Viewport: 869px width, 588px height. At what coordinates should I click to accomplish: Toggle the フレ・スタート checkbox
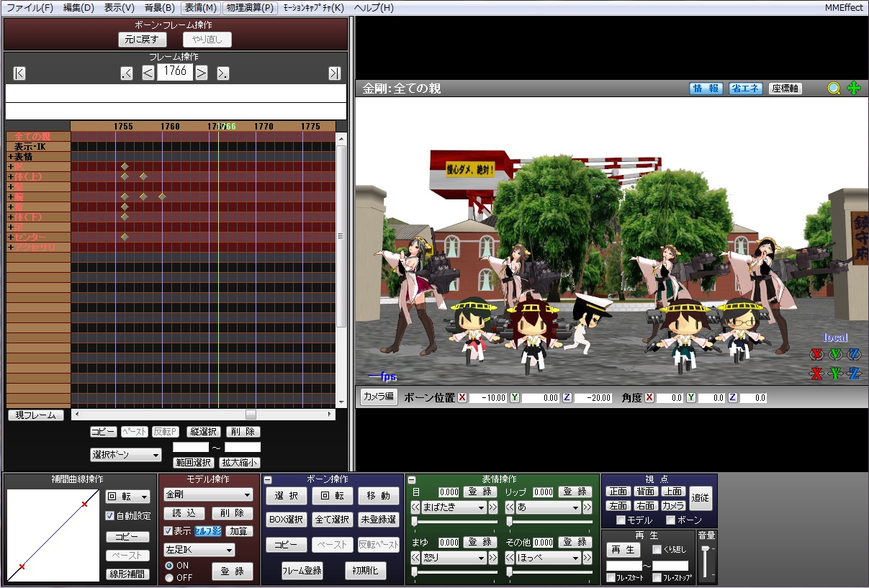(611, 578)
